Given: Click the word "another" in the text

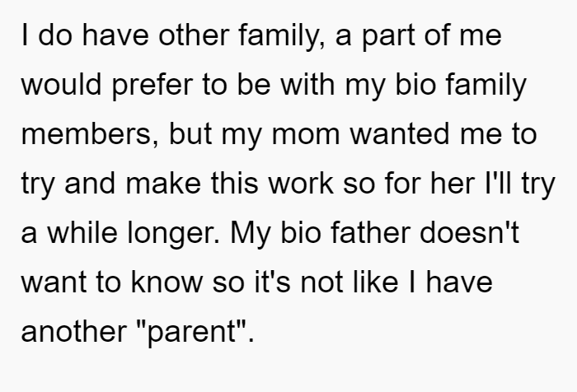Looking at the screenshot, I should point(73,331).
